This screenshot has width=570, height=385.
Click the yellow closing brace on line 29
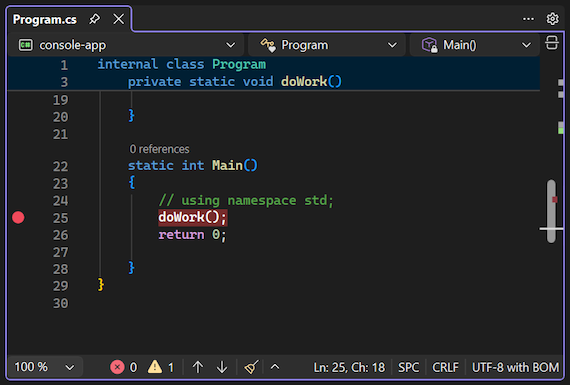[101, 284]
